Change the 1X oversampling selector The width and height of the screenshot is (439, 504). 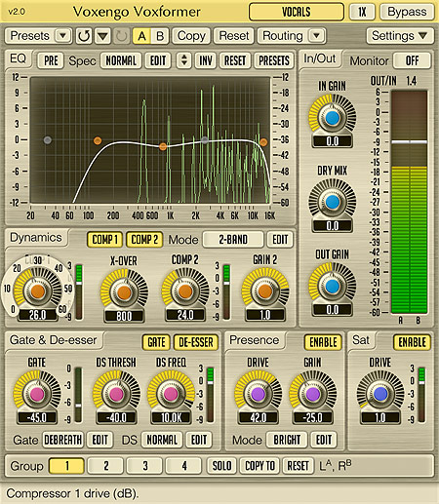[x=362, y=12]
